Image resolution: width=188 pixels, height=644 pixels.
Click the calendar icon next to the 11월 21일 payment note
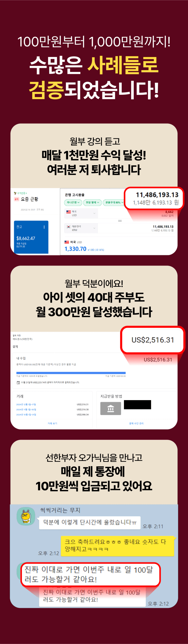(x=18, y=382)
